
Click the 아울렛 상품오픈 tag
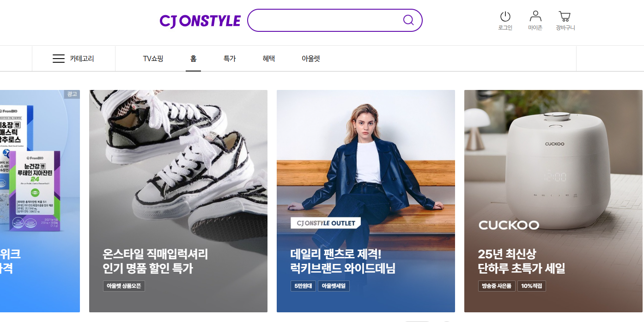(x=124, y=286)
